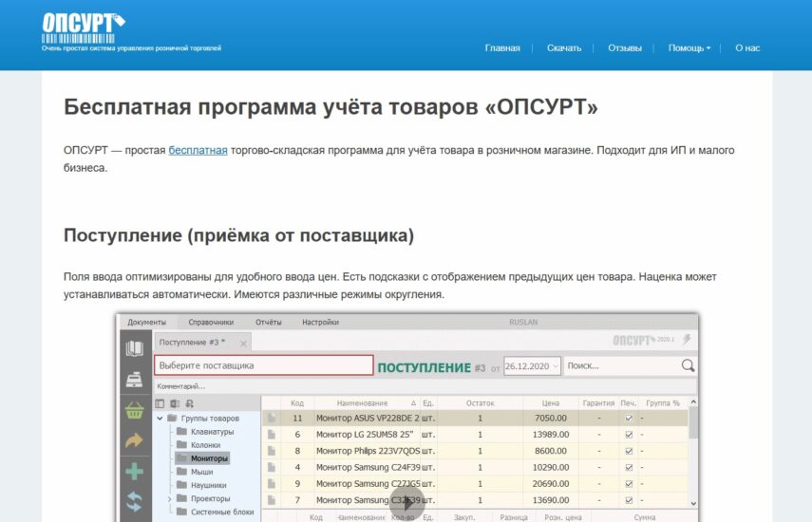Open the Справочники menu

point(211,323)
